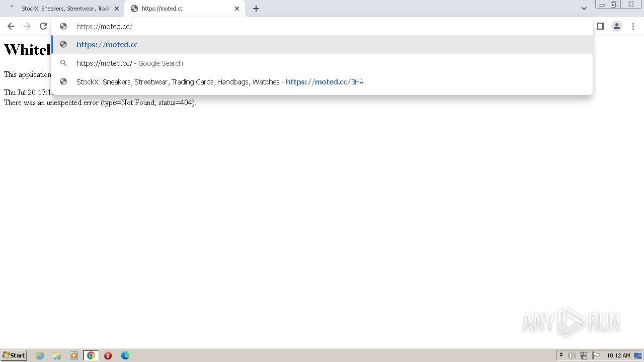Open the volume speaker tray icon
This screenshot has width=644, height=362.
pyautogui.click(x=572, y=355)
